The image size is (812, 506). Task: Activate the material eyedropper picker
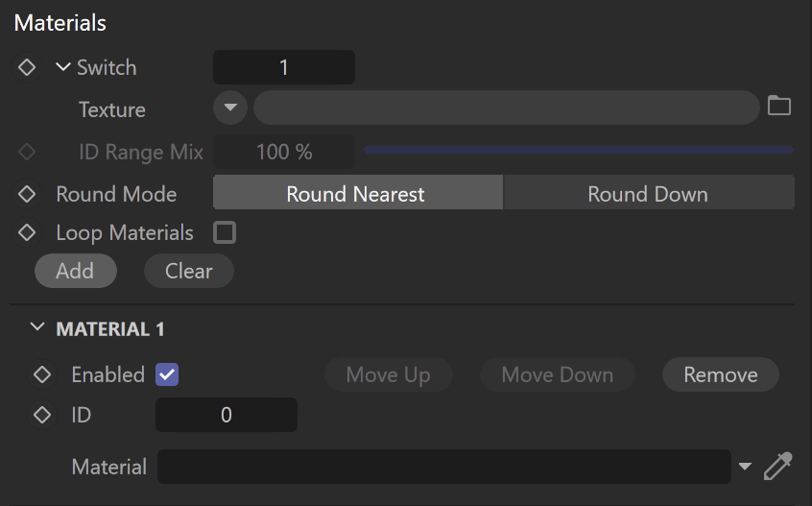778,466
